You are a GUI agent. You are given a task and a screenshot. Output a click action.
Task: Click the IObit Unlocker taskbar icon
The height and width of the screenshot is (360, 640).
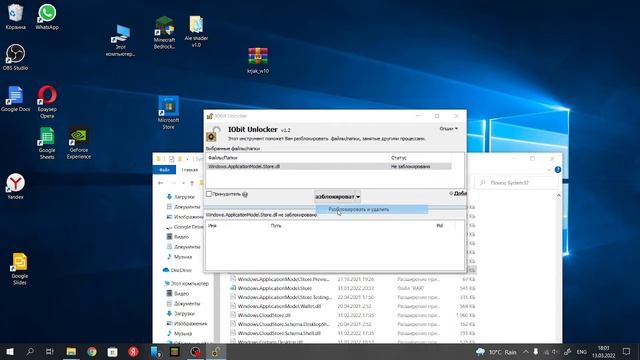click(x=216, y=351)
